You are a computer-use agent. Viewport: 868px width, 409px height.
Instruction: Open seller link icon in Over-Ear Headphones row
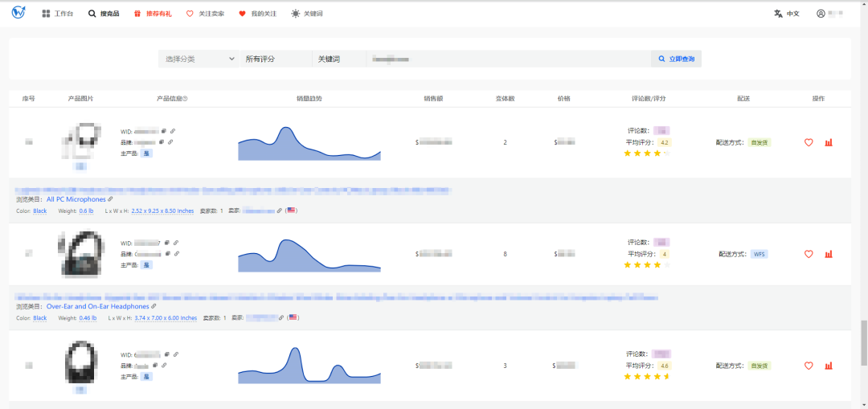282,318
